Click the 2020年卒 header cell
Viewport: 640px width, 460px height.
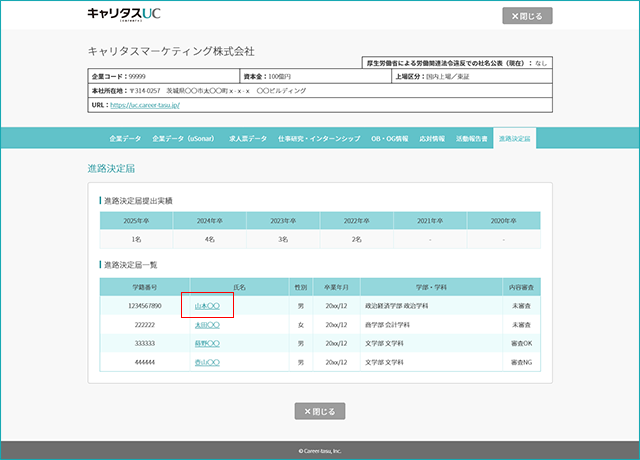(503, 220)
